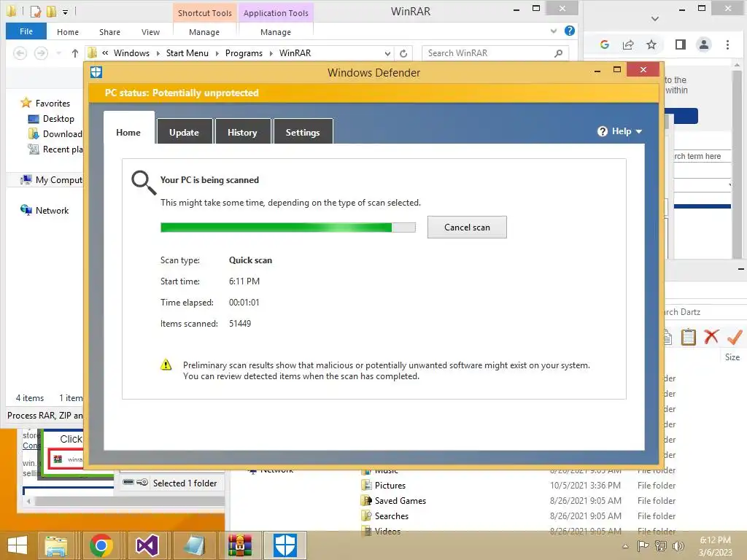Click the Action Center flag tray icon

point(643,545)
